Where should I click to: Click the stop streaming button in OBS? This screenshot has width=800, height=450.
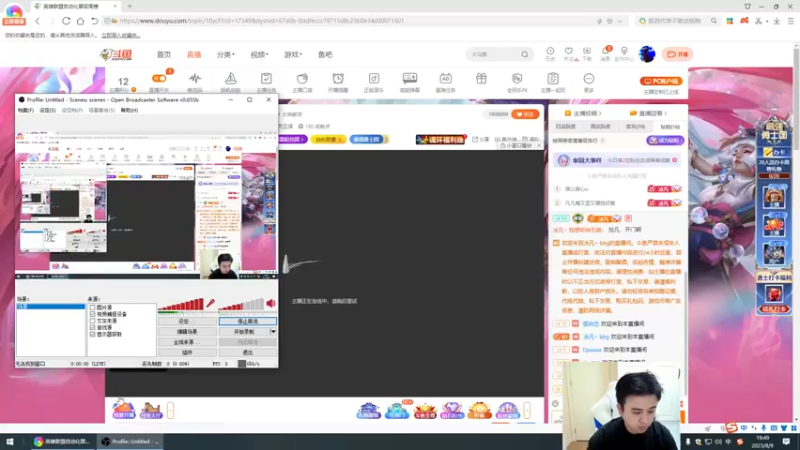(x=248, y=321)
